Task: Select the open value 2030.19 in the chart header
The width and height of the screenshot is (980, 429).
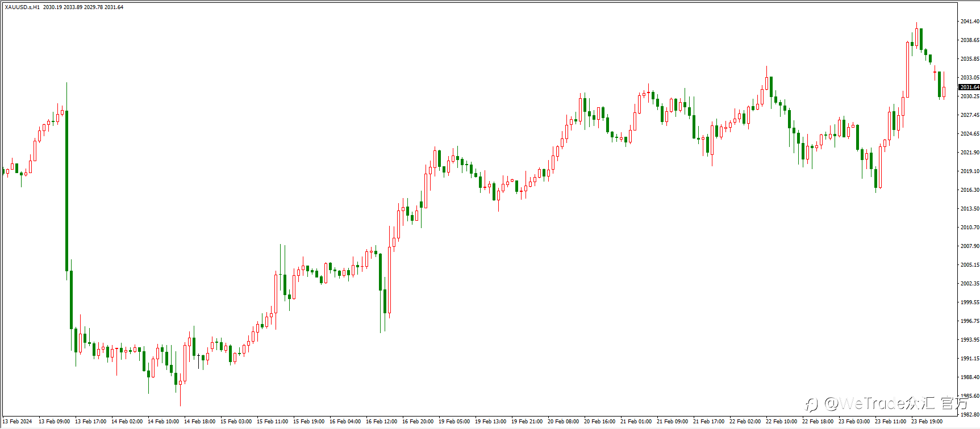Action: tap(52, 7)
